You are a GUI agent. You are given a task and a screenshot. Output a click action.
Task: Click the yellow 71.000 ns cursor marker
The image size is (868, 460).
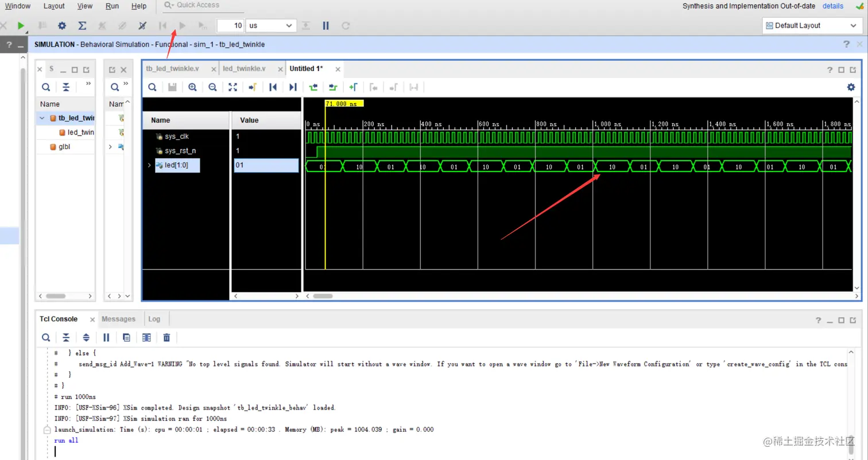344,104
